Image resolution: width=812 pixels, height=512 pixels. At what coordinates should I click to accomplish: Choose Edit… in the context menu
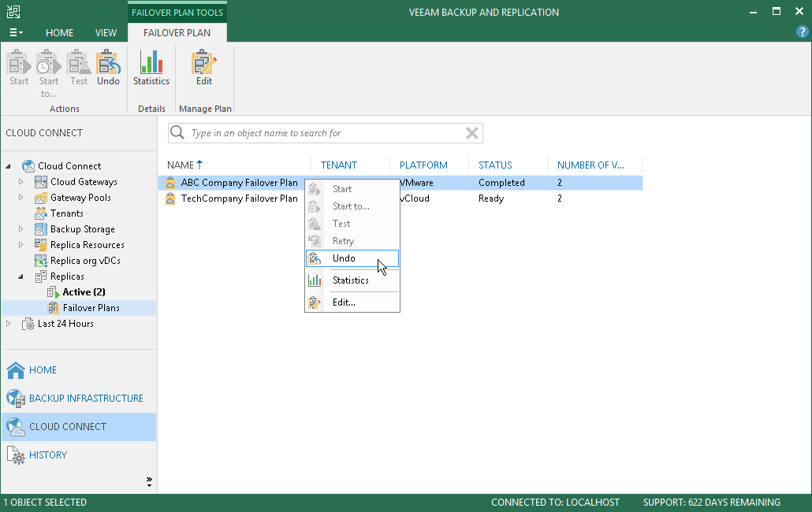click(x=352, y=302)
